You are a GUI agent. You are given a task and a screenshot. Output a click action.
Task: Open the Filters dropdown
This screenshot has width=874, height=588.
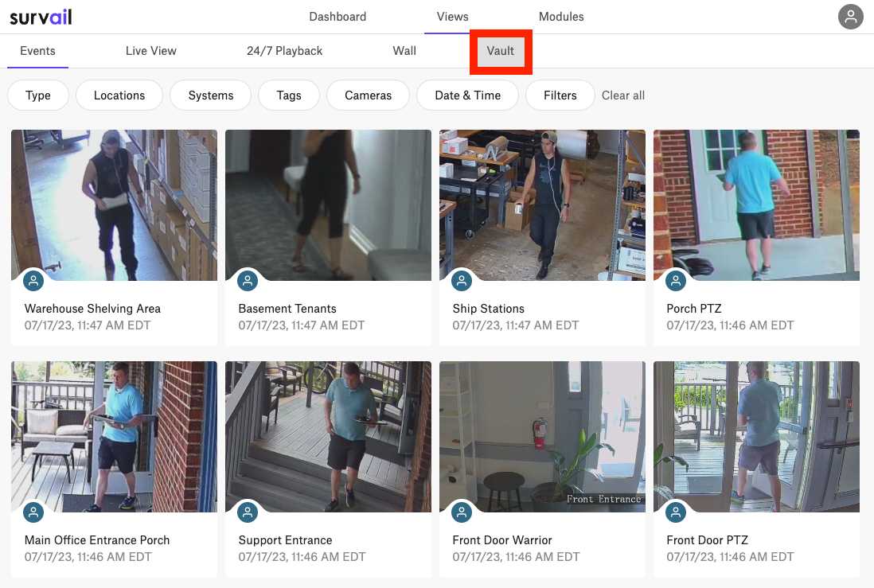(x=560, y=95)
